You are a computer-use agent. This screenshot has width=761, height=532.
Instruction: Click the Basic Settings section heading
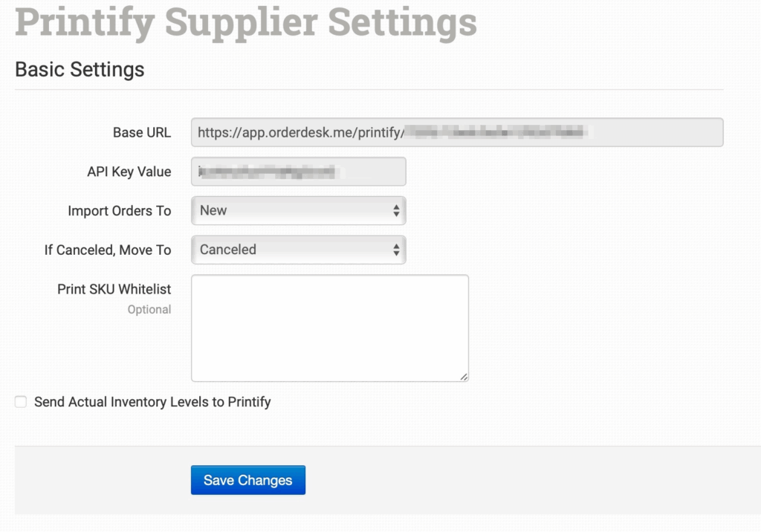80,70
